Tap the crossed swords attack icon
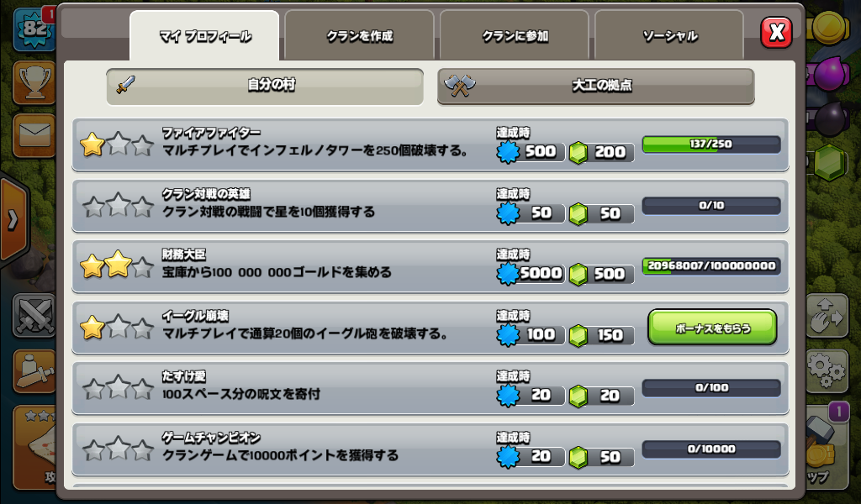861x504 pixels. click(x=34, y=315)
